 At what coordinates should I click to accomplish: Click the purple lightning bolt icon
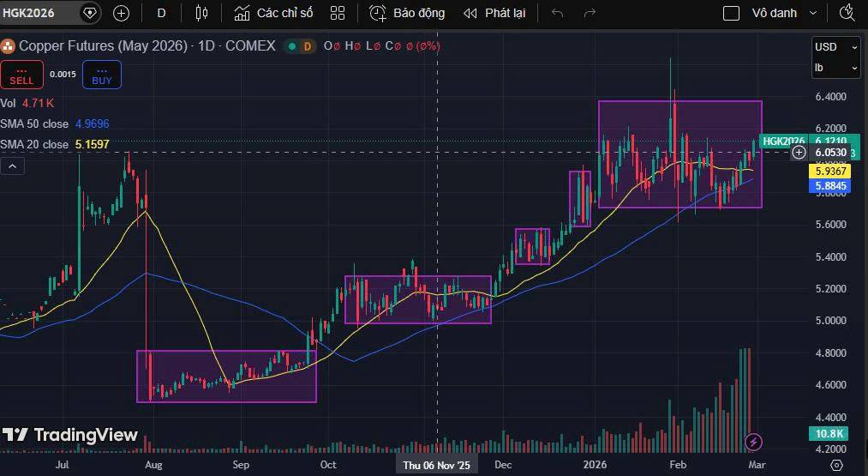point(753,442)
